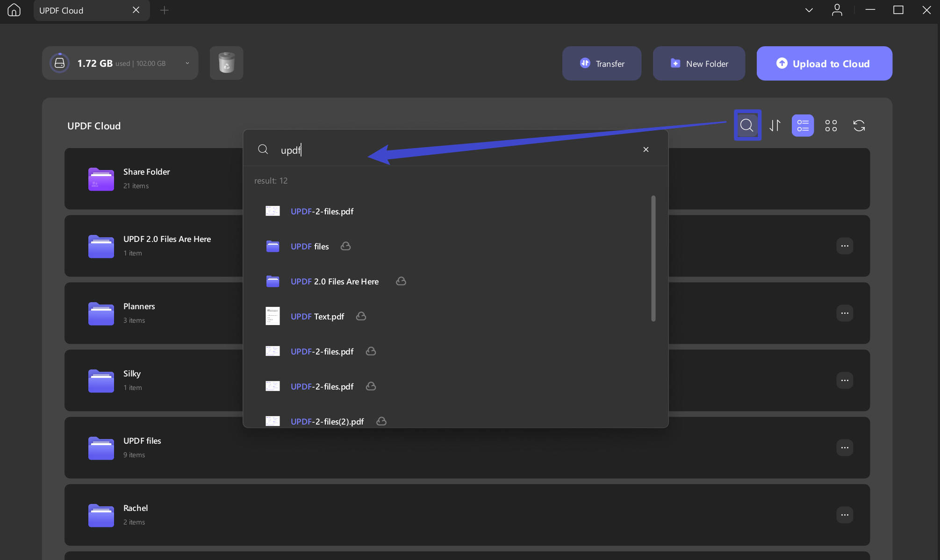This screenshot has width=940, height=560.
Task: Click cloud icon beside UPDF files result
Action: tap(345, 246)
